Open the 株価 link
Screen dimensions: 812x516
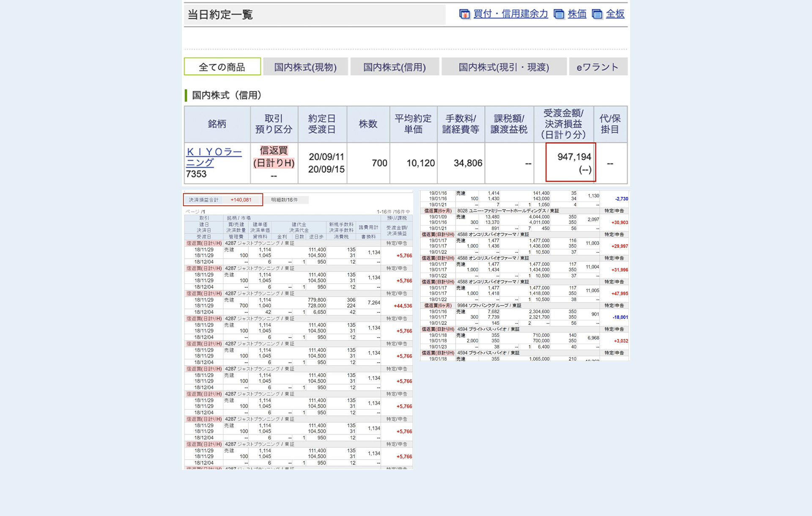point(576,14)
